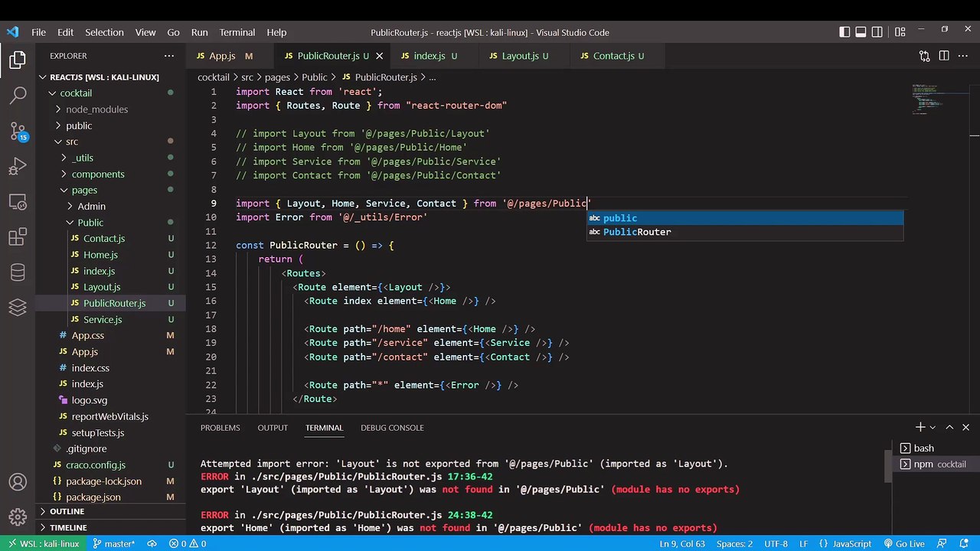980x551 pixels.
Task: Collapse the REACTJS workspace root folder
Action: tap(104, 77)
